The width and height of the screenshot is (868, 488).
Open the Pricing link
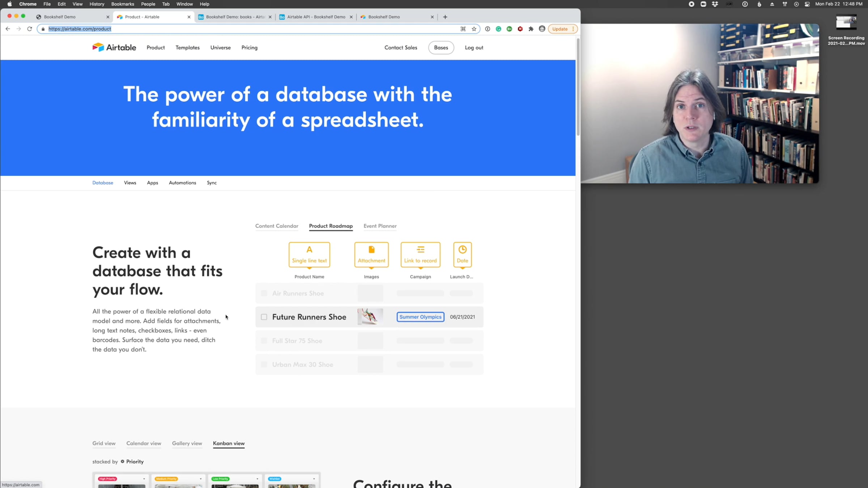[x=249, y=48]
